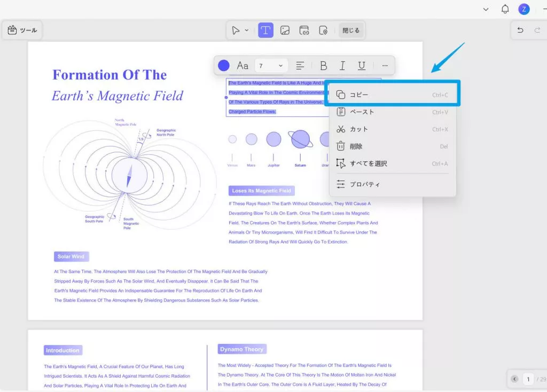Click the Dynamo Theory heading label
Screen dimensions: 547x392
[x=242, y=349]
